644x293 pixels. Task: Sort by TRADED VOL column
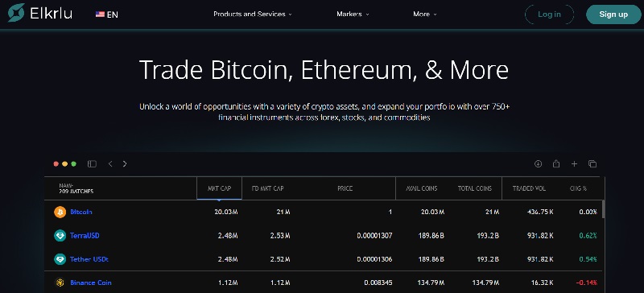pyautogui.click(x=529, y=188)
